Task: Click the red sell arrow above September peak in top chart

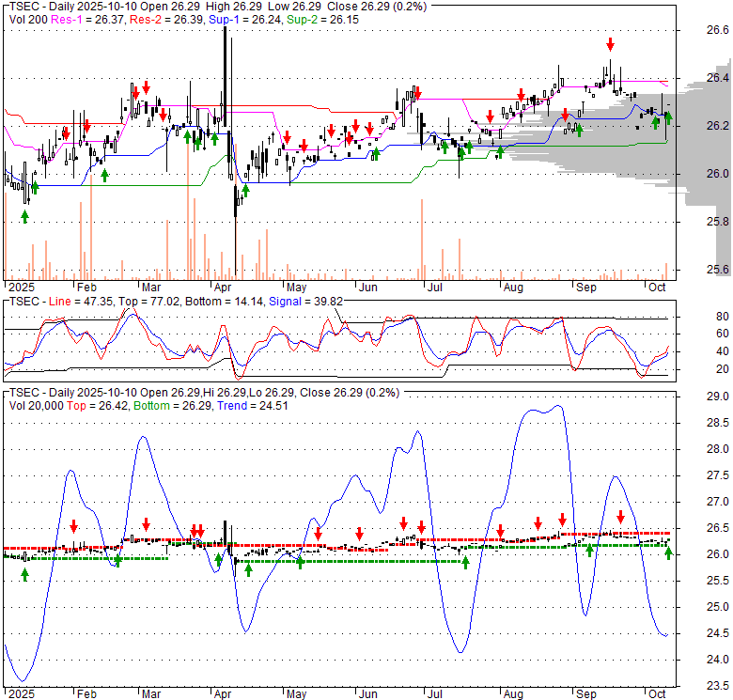Action: [610, 44]
